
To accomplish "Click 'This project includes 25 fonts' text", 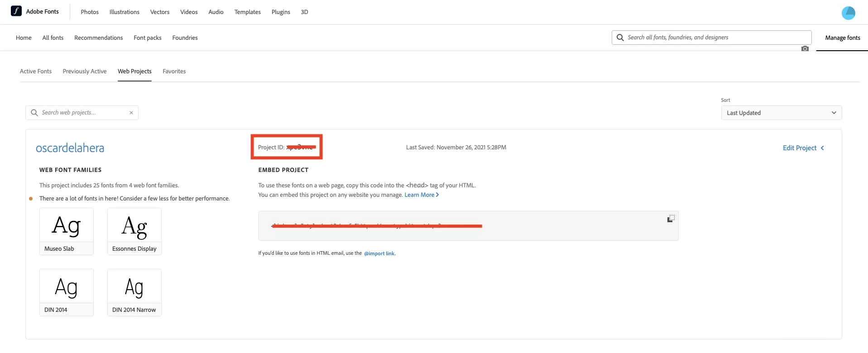I will point(109,185).
